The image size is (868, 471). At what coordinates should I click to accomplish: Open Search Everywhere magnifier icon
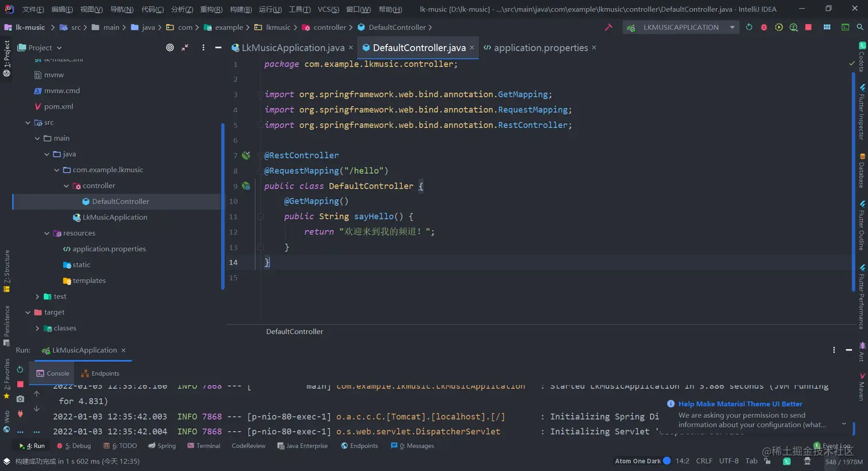click(x=859, y=27)
